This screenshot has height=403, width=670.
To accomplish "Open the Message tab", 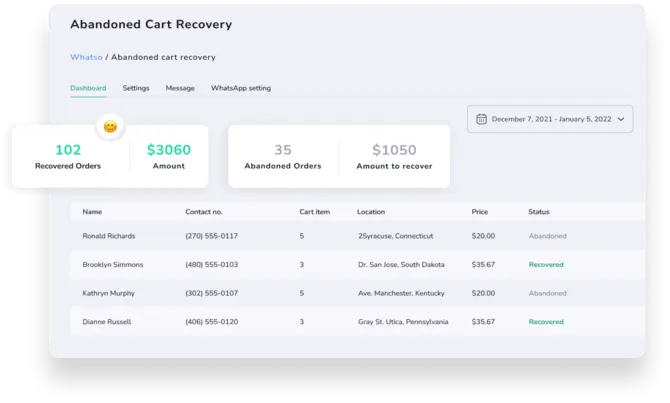I will [x=180, y=88].
